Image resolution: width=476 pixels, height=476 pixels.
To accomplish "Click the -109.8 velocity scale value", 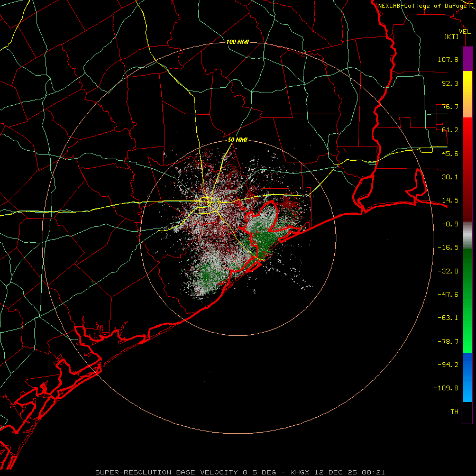I will click(446, 388).
